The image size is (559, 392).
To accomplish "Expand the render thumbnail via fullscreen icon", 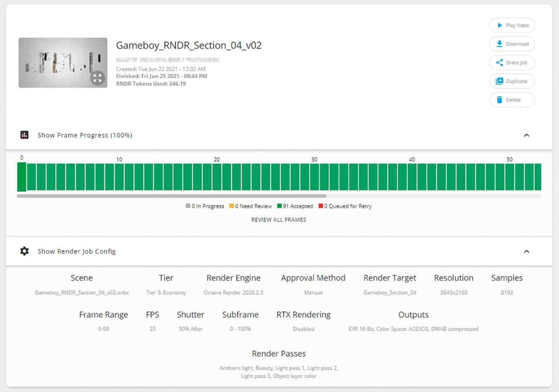I will coord(97,77).
